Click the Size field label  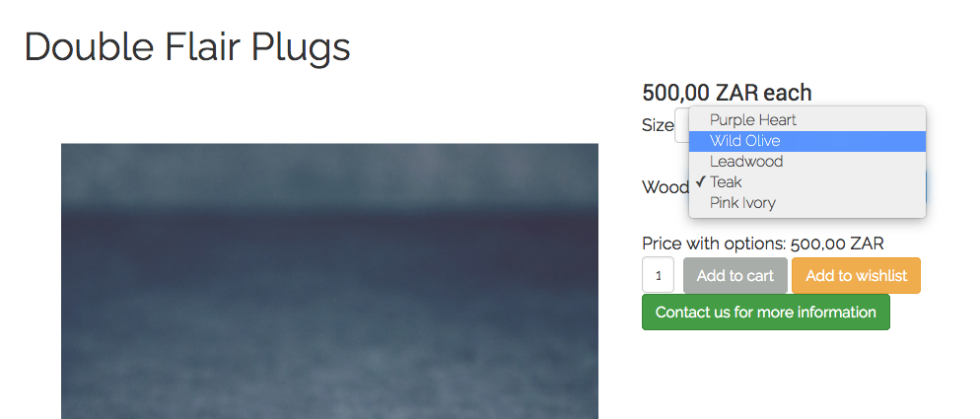click(658, 126)
